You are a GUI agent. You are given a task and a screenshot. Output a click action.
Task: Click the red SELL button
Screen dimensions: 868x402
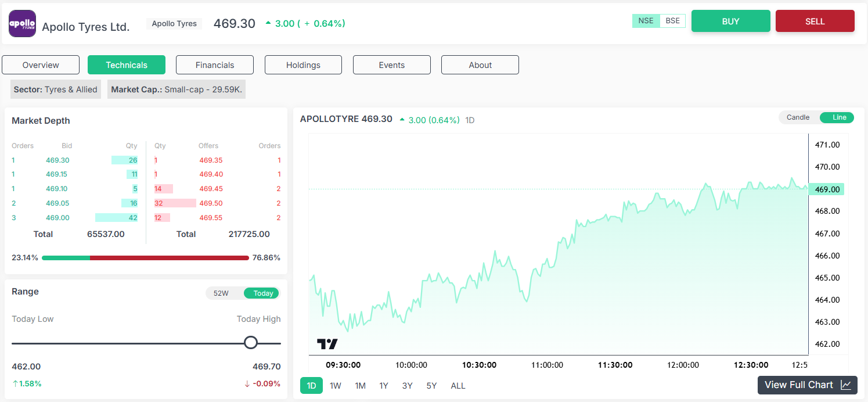point(815,21)
